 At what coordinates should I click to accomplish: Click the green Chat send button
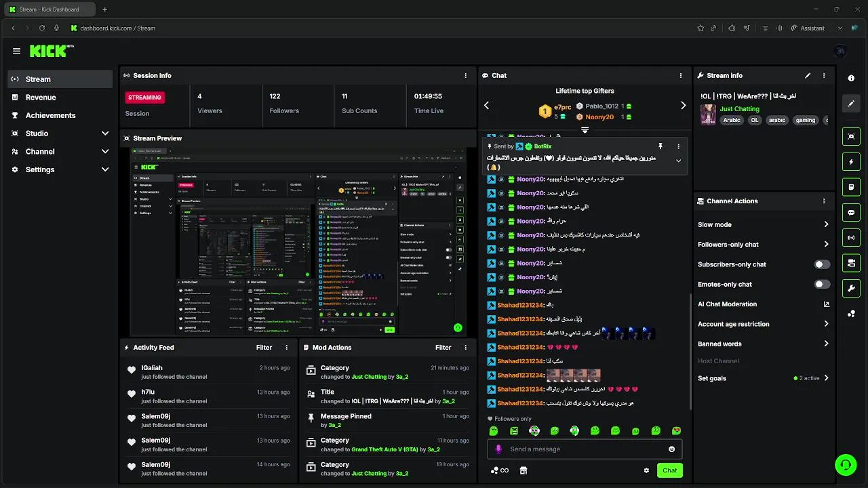tap(669, 470)
